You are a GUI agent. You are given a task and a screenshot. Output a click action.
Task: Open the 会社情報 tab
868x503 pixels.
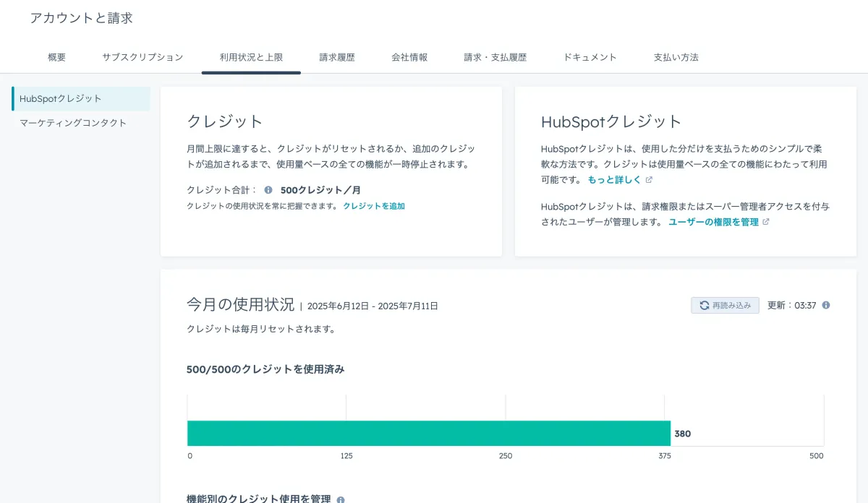[x=409, y=56]
